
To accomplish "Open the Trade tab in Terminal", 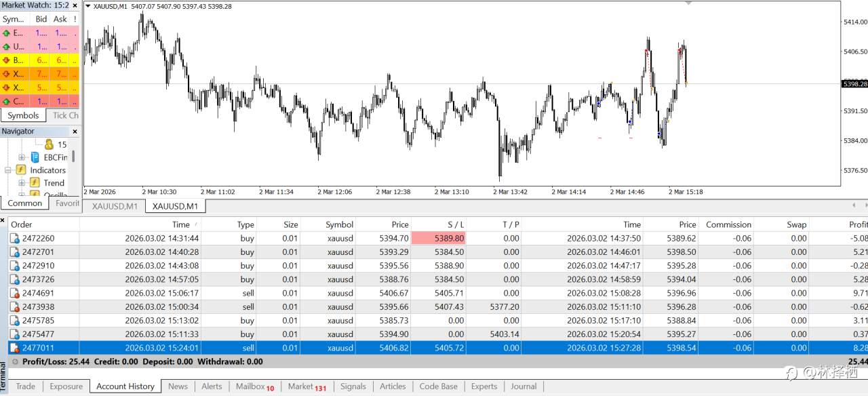I will point(25,387).
